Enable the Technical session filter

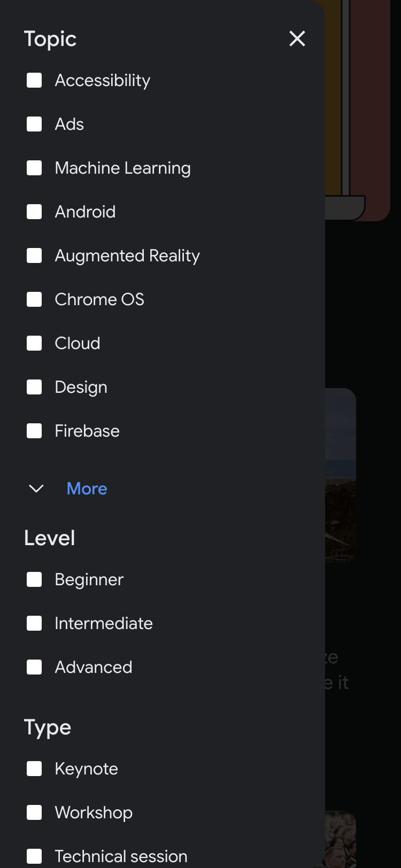[x=34, y=856]
